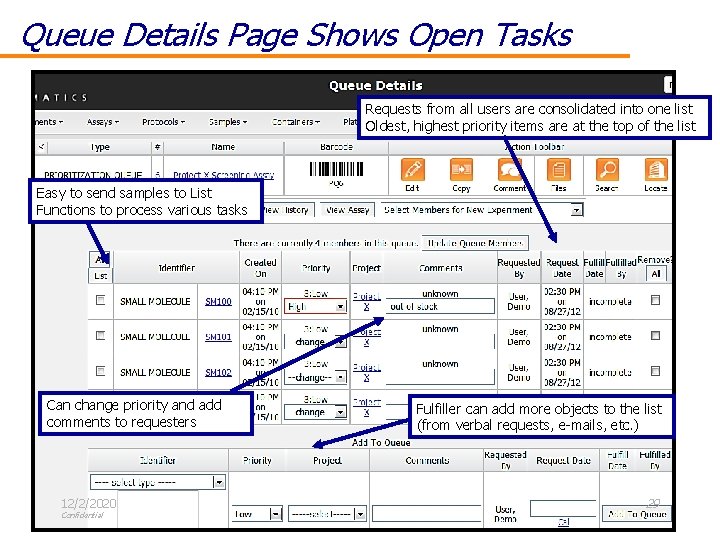Expand the select type dropdown
The image size is (720, 540).
point(158,482)
